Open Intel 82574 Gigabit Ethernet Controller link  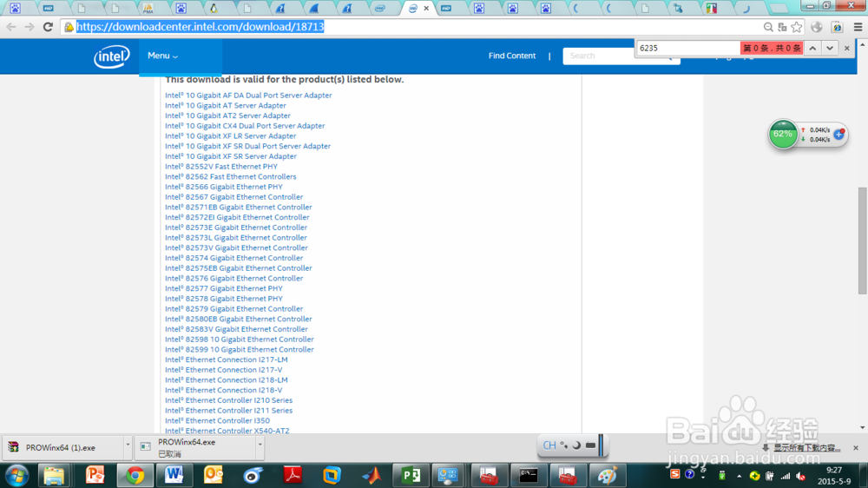(x=234, y=258)
